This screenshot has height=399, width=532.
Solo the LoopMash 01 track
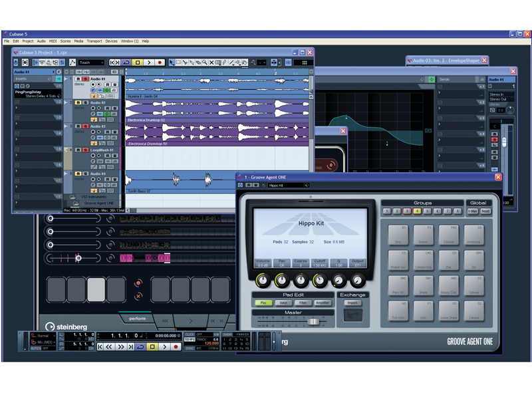tap(86, 150)
